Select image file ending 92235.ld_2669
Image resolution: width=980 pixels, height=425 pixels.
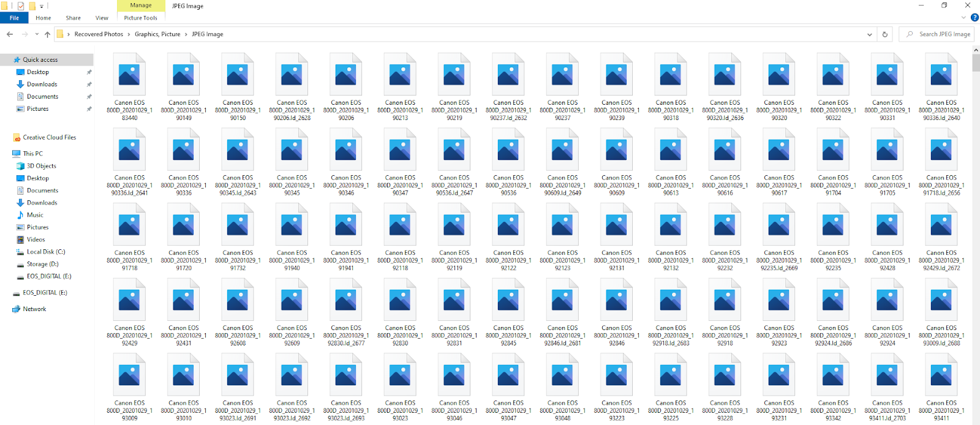(779, 237)
